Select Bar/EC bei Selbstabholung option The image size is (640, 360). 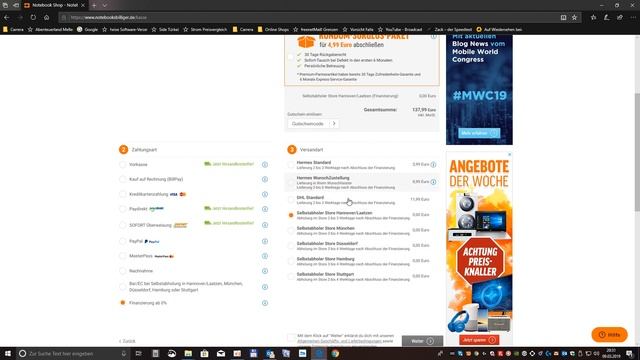[x=122, y=287]
